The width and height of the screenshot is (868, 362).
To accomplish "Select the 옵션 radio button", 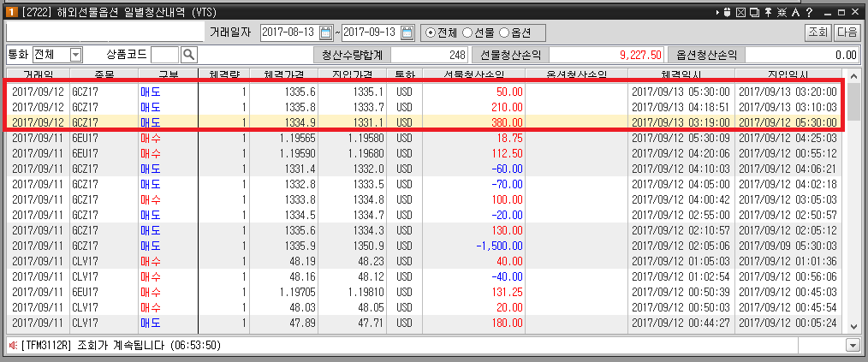I will [x=504, y=33].
